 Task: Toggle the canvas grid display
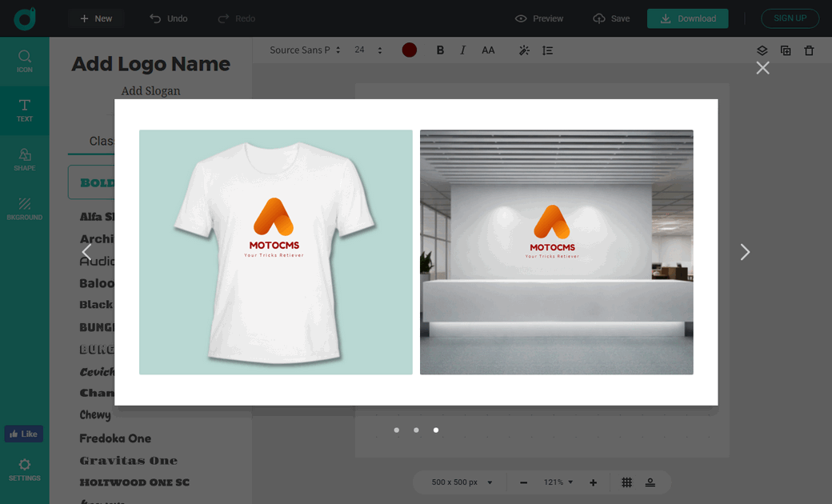click(x=627, y=482)
